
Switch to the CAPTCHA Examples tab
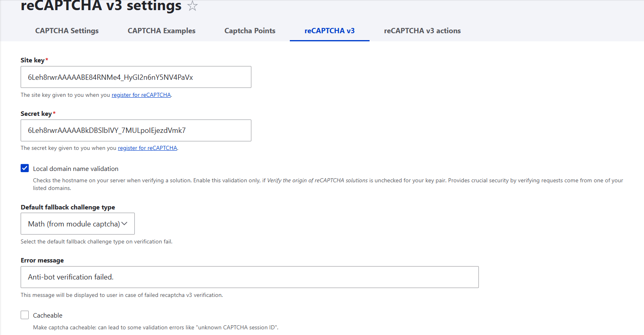coord(162,31)
